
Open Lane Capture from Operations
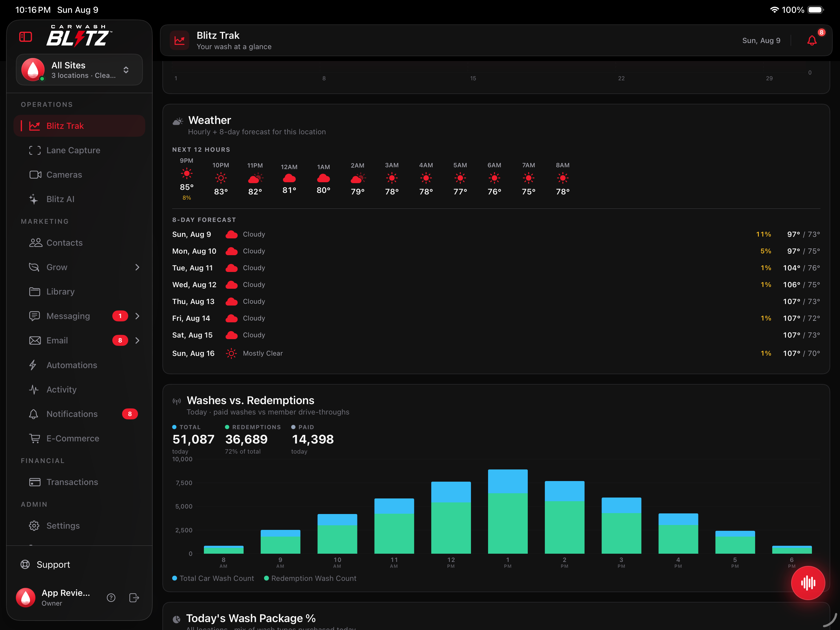point(79,150)
